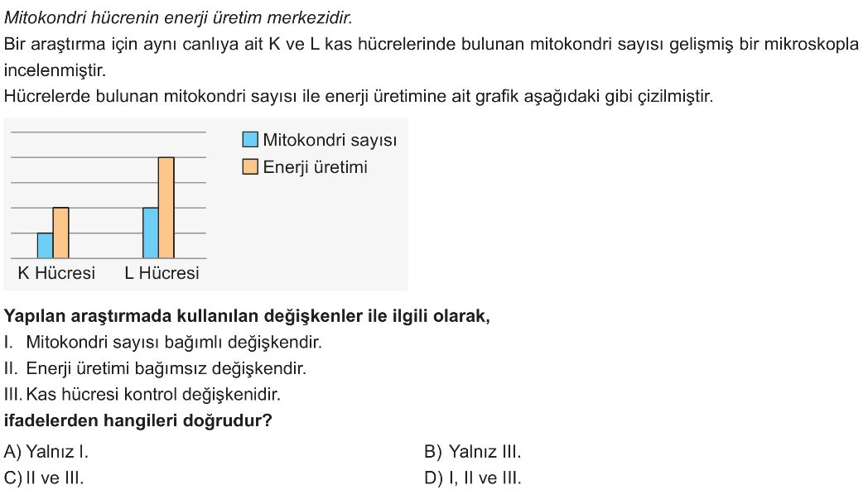Select answer option A) Yalnız I.
This screenshot has height=504, width=868.
pyautogui.click(x=46, y=452)
